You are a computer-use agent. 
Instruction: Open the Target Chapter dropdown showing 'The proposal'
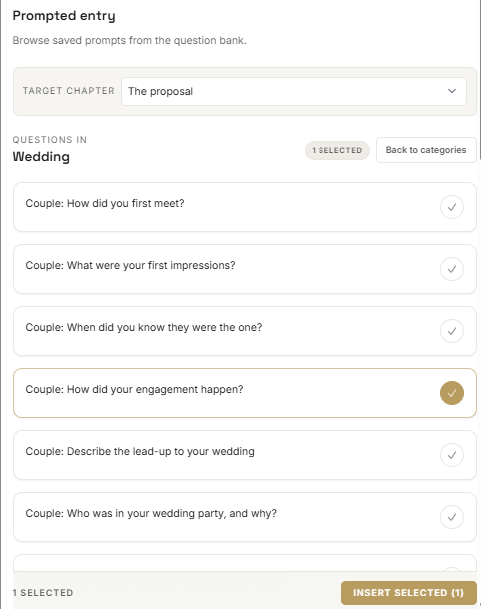click(x=294, y=91)
